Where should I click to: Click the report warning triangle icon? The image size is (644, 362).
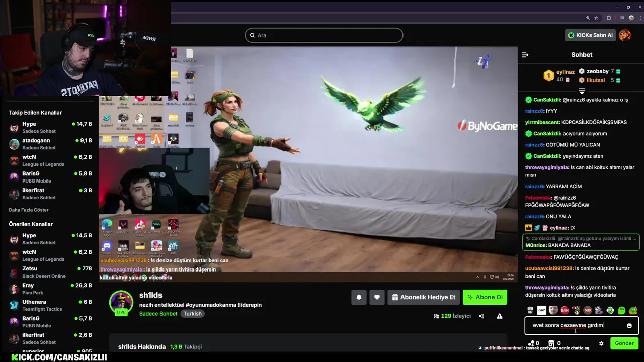coord(500,316)
